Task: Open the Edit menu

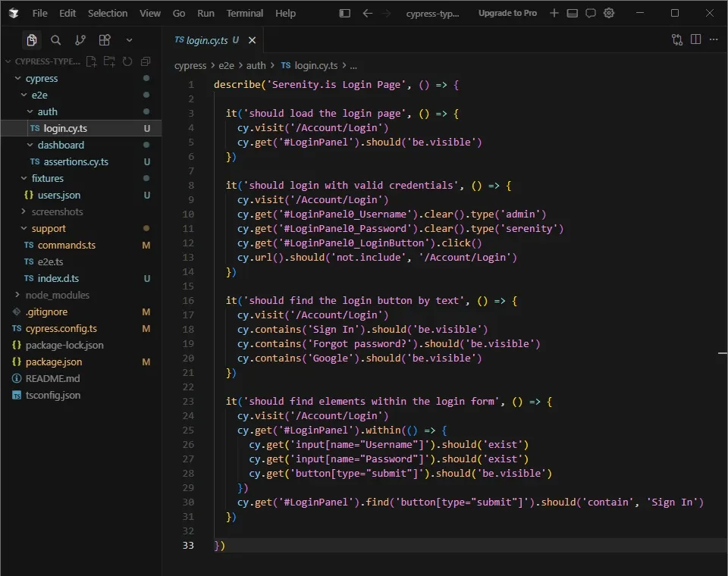Action: (x=67, y=14)
